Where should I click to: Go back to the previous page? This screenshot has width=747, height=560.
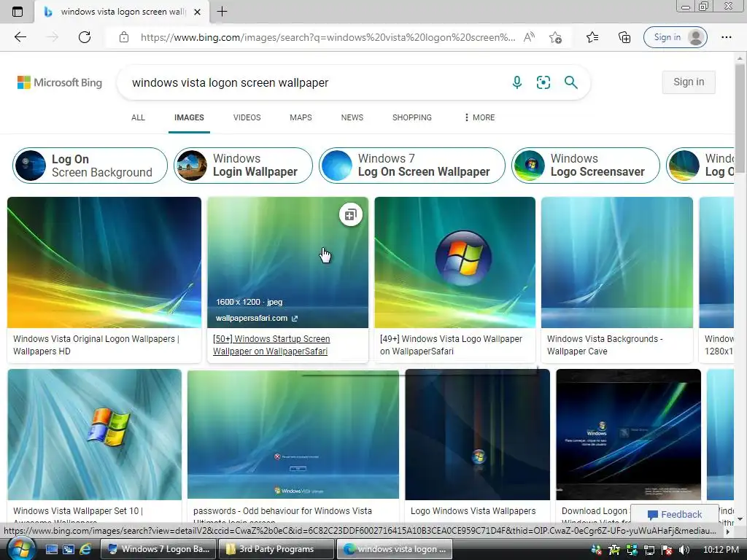pos(20,37)
